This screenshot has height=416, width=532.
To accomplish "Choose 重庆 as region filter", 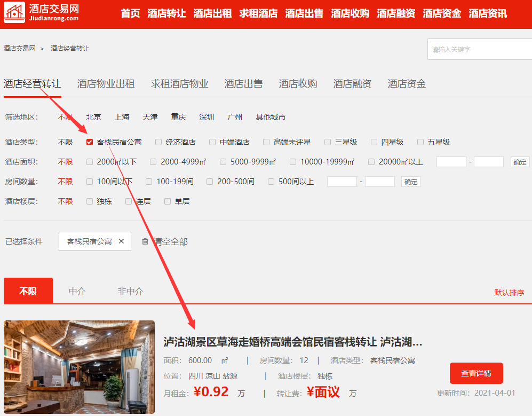I will [178, 117].
